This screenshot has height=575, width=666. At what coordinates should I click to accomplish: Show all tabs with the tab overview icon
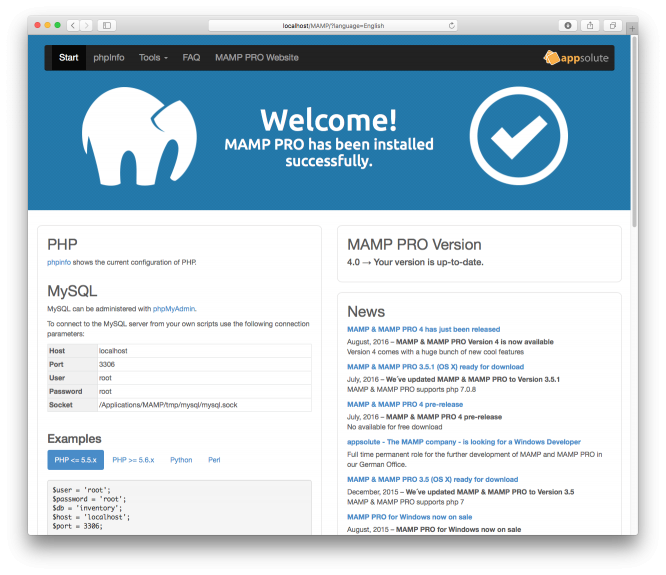pyautogui.click(x=612, y=25)
